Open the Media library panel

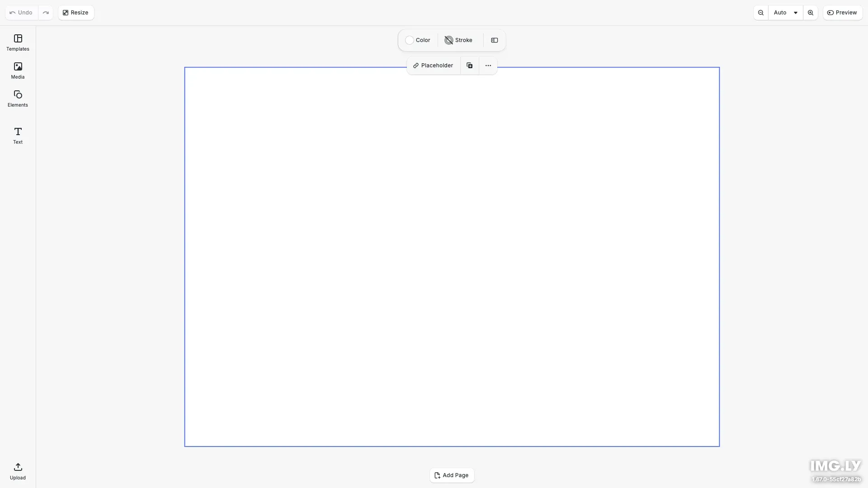17,70
